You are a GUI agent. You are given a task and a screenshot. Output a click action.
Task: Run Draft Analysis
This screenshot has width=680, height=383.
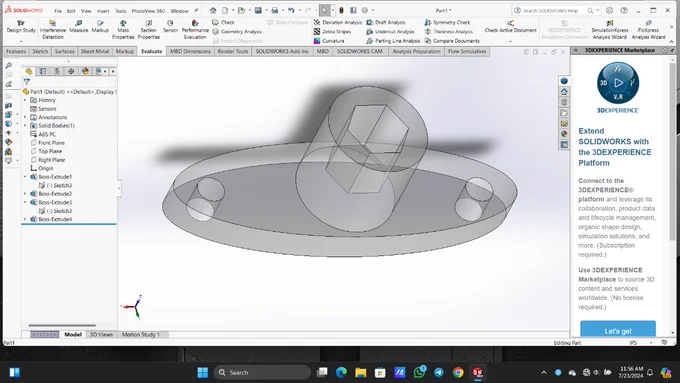[x=386, y=22]
